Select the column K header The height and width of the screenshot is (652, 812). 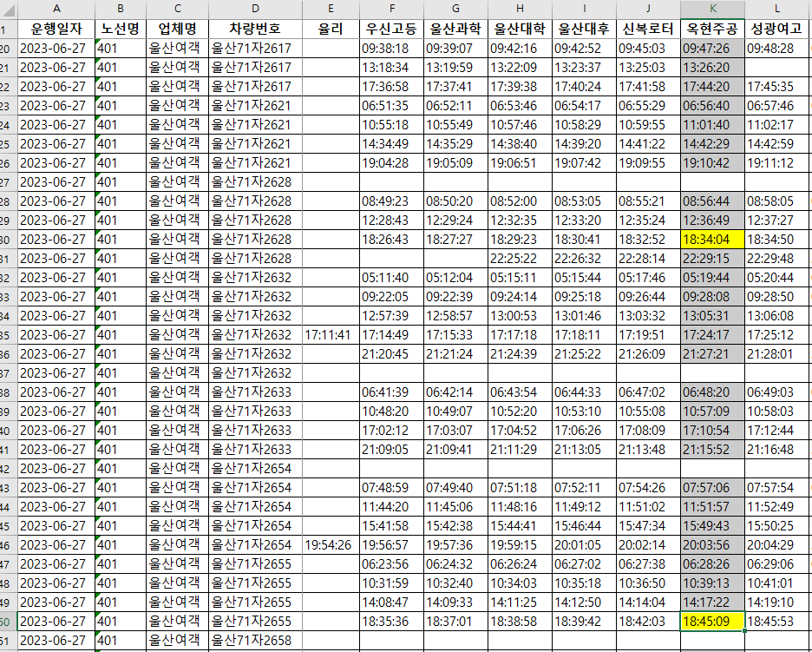tap(711, 9)
